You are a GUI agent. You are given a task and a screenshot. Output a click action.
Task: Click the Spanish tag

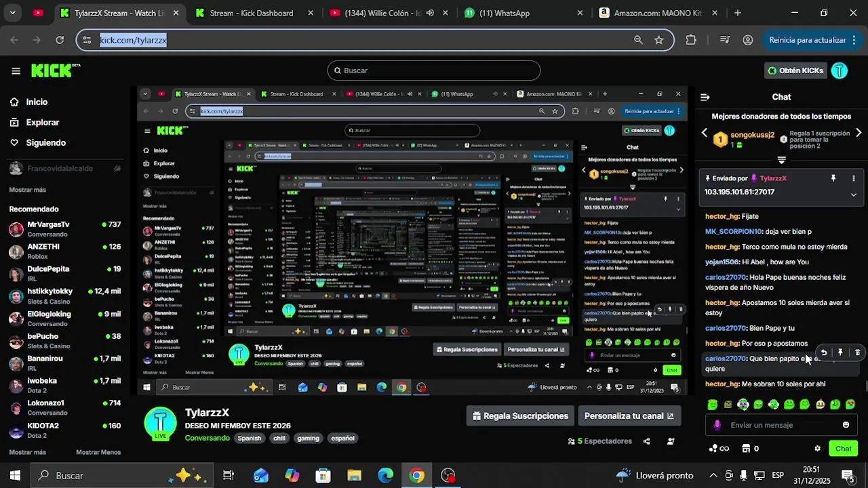click(x=250, y=439)
